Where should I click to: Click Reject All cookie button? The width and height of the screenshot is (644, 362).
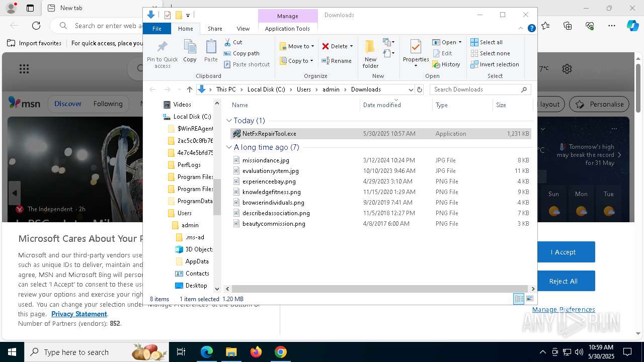click(563, 281)
